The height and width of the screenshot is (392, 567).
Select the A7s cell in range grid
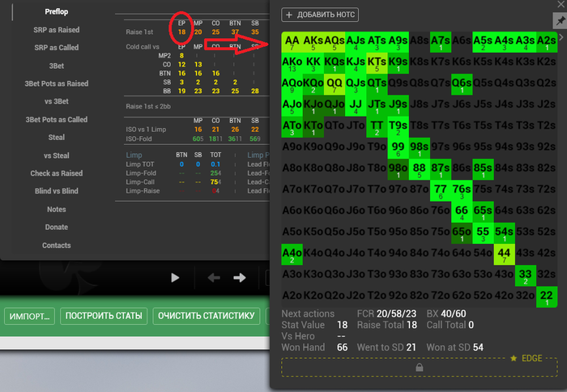coord(441,42)
